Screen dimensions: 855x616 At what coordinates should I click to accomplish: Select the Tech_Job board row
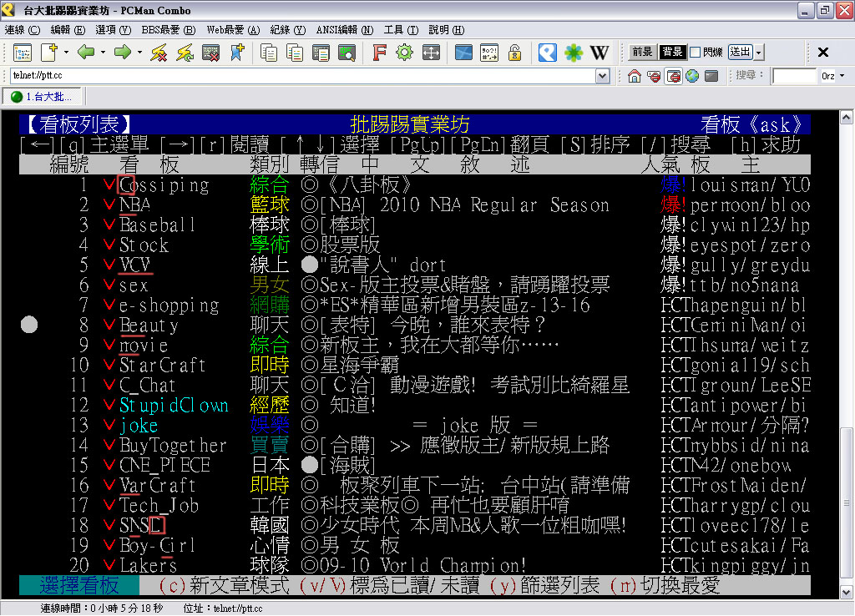click(414, 506)
